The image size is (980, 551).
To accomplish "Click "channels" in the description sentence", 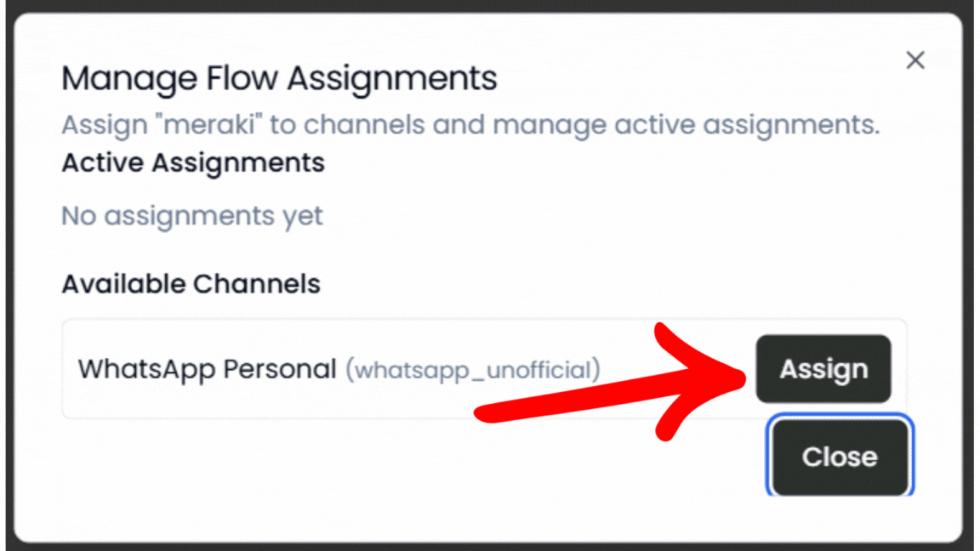I will click(364, 125).
